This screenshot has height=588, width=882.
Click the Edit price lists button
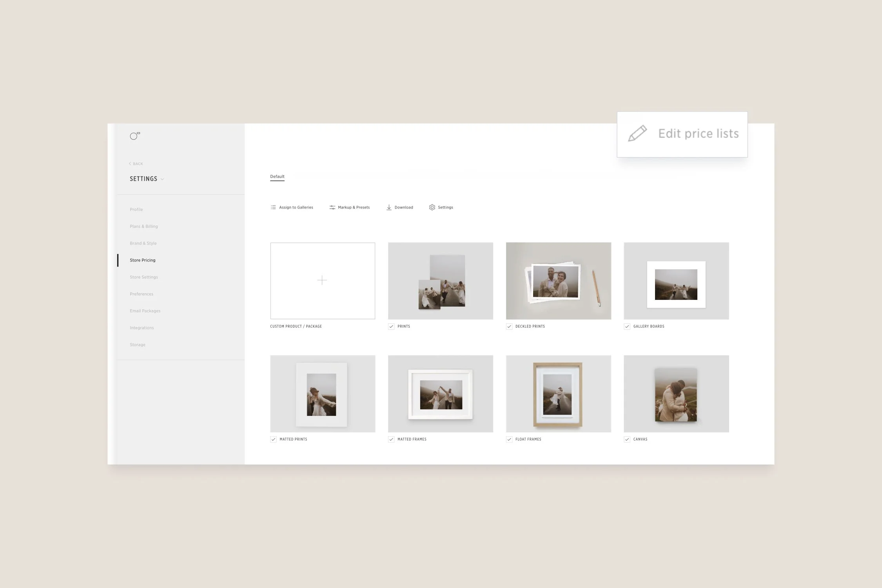click(698, 134)
